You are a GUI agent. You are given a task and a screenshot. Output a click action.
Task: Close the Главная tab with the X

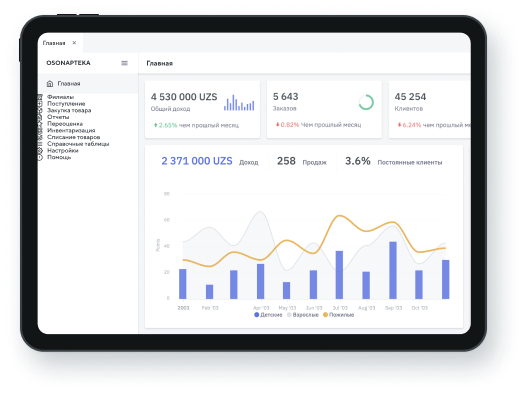(74, 43)
